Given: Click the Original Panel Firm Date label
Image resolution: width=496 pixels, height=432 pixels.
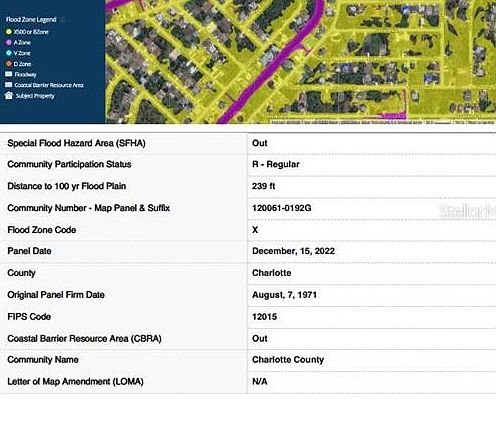Looking at the screenshot, I should (x=56, y=295).
